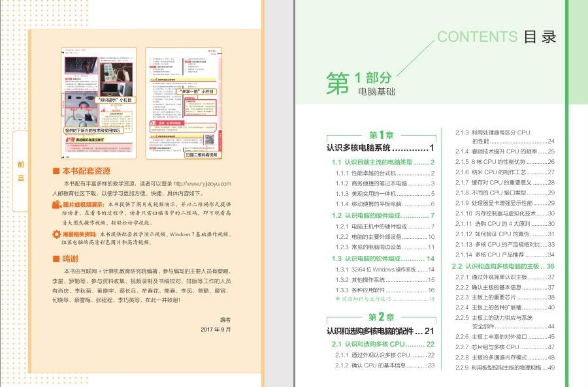Open the 前沿知识与流行技巧 entry on page 18
This screenshot has width=588, height=387.
385,299
